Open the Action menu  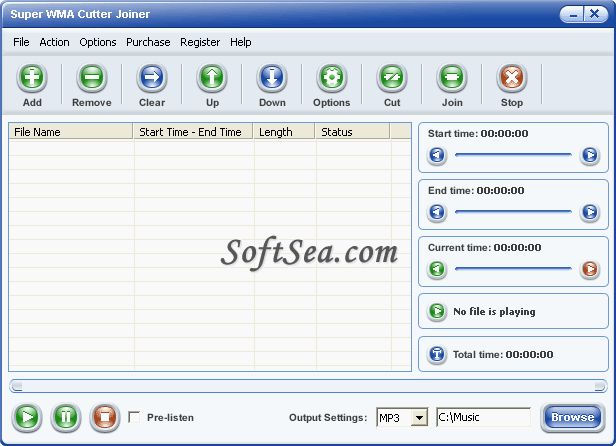(x=54, y=42)
